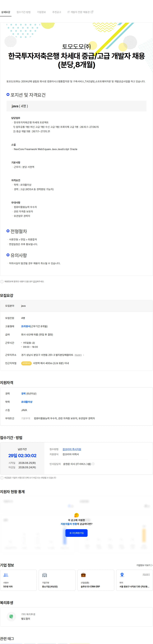
Task: Click the 수인분당선 subway badge
Action: point(26,363)
